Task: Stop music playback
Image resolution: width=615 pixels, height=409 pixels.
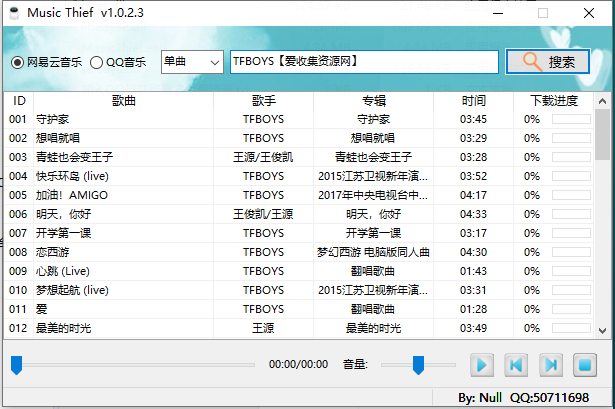Action: coord(585,365)
